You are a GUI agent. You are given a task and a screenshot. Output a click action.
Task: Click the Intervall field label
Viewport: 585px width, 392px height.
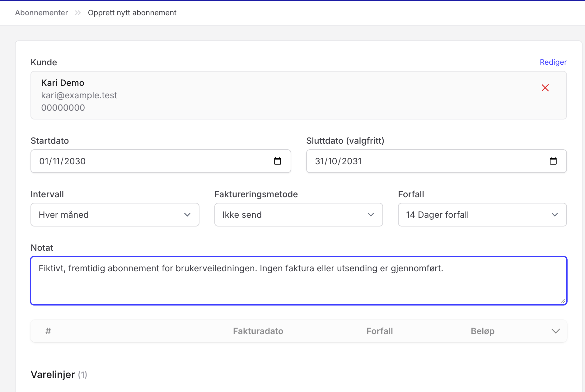47,194
